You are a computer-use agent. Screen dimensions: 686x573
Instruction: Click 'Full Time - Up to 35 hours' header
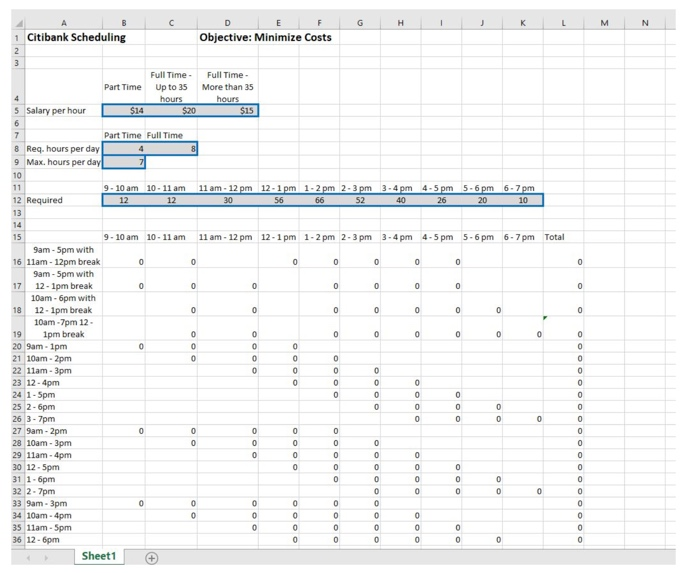(171, 87)
